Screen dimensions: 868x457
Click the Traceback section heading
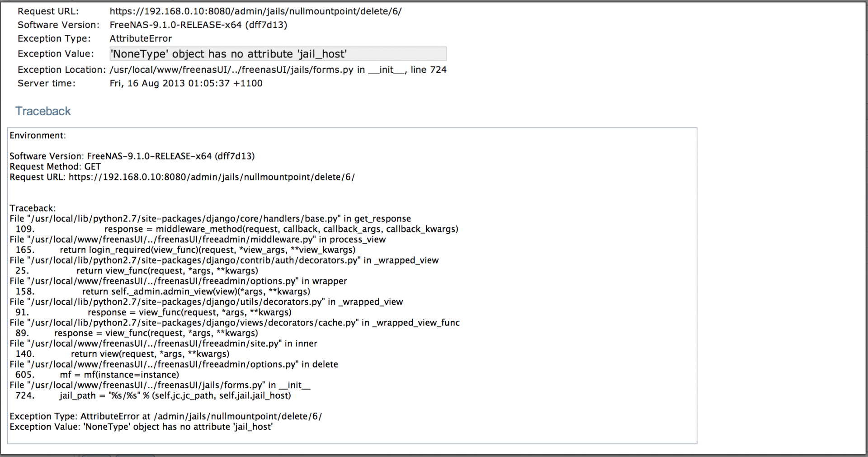tap(43, 111)
